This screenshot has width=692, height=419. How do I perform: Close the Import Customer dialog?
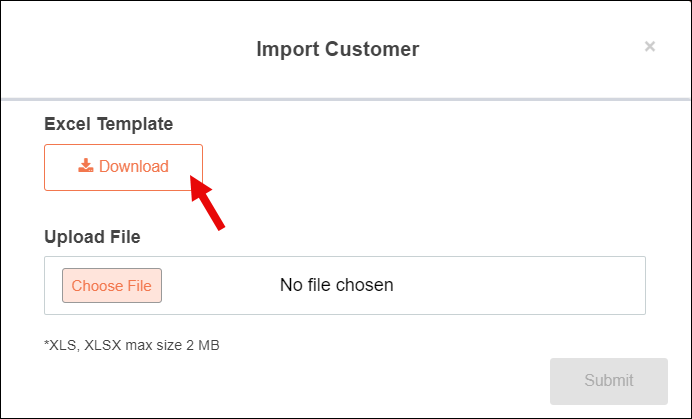[650, 46]
